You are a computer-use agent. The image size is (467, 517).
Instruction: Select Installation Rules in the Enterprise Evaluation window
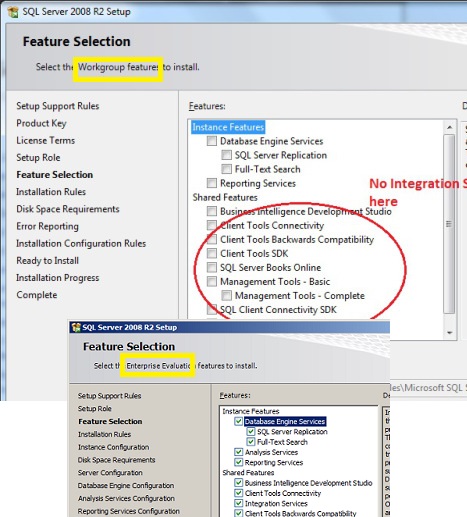[x=104, y=434]
